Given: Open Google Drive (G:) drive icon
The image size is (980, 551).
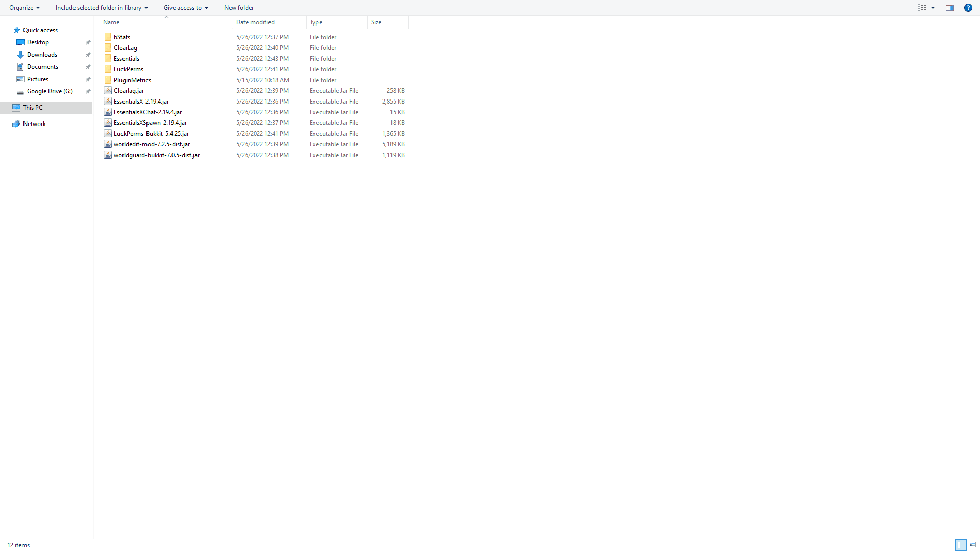Looking at the screenshot, I should pyautogui.click(x=20, y=92).
